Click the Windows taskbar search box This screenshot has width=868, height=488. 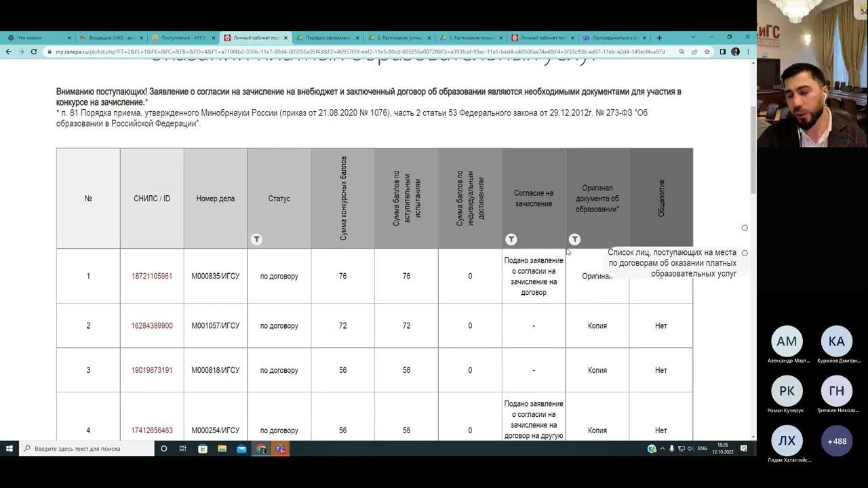(x=85, y=449)
